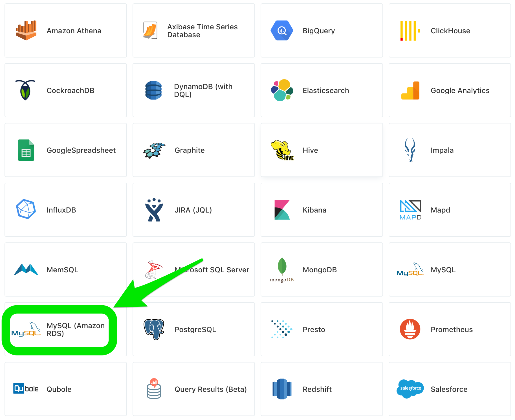Click the "InfluxDB" label text
The width and height of the screenshot is (515, 420).
[x=61, y=210]
